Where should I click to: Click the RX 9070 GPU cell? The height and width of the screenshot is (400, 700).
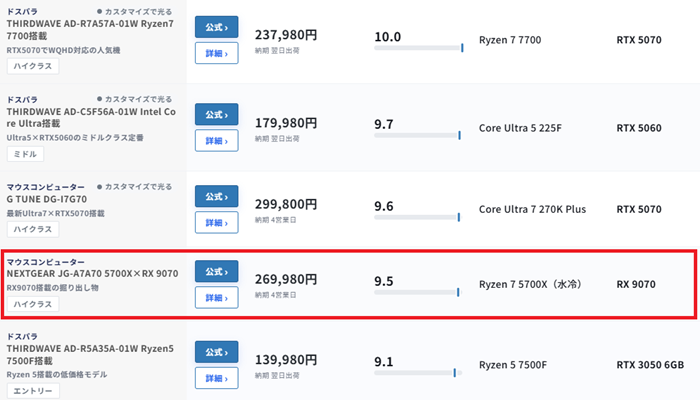coord(636,284)
